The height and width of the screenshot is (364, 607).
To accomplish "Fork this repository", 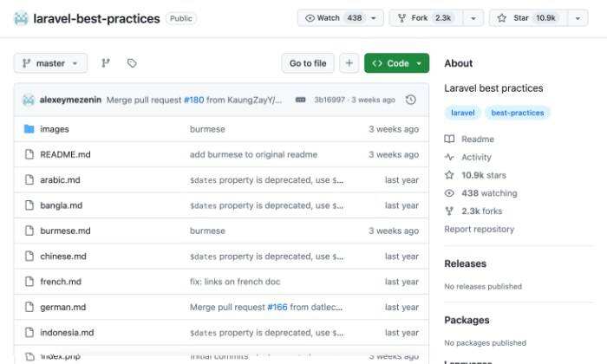I will [x=425, y=18].
